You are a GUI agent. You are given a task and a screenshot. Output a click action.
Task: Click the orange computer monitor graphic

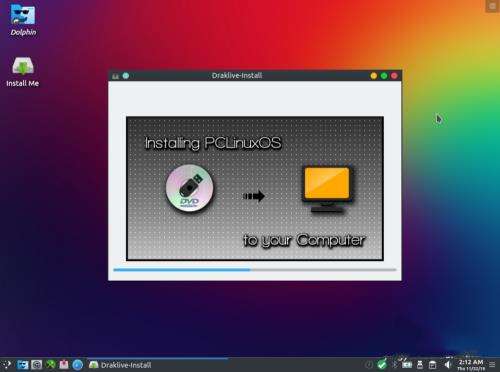pos(327,189)
